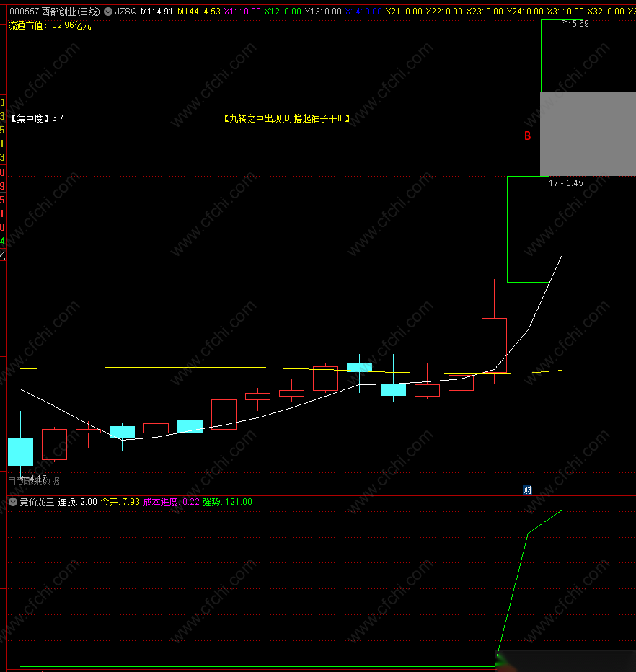Click the X21: 0.00 value

tap(404, 12)
